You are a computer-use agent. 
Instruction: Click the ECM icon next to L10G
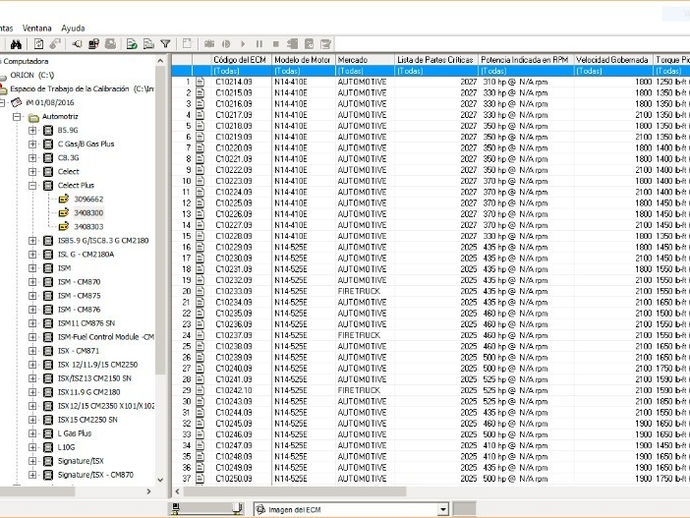48,448
